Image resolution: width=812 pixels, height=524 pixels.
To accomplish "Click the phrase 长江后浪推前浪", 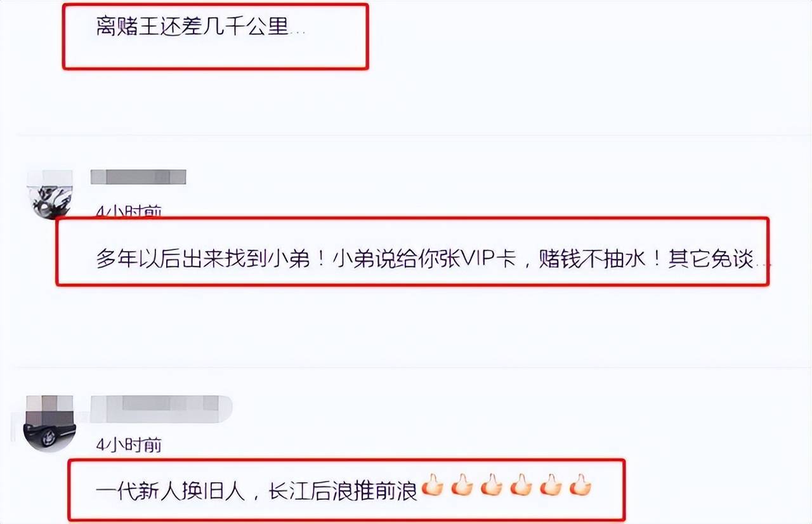I will (x=343, y=490).
